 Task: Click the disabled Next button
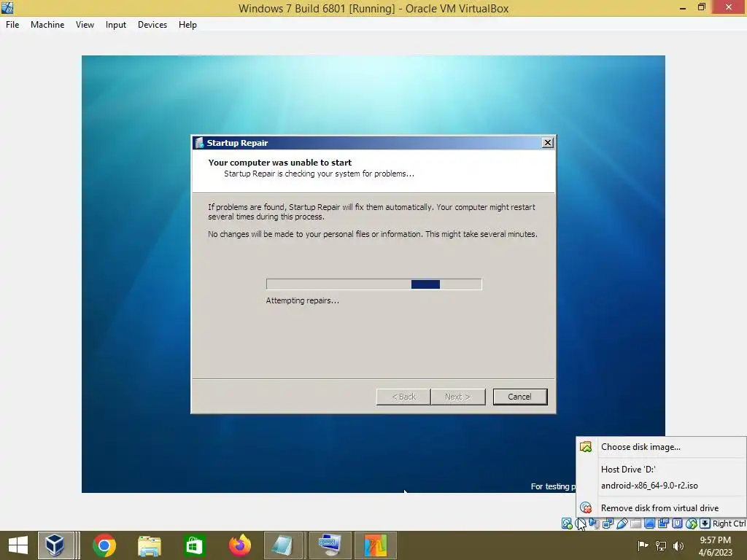click(458, 397)
